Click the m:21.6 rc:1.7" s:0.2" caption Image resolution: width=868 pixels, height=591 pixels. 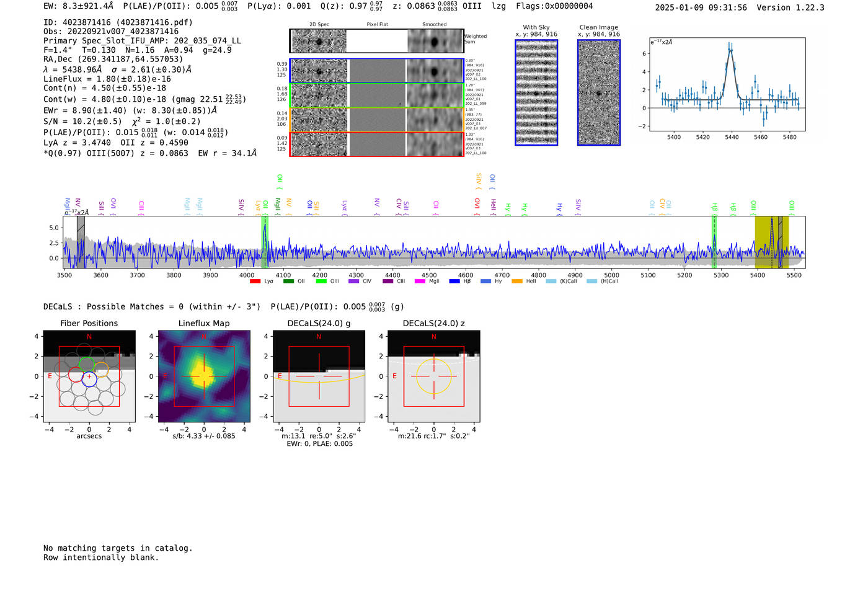tap(434, 436)
